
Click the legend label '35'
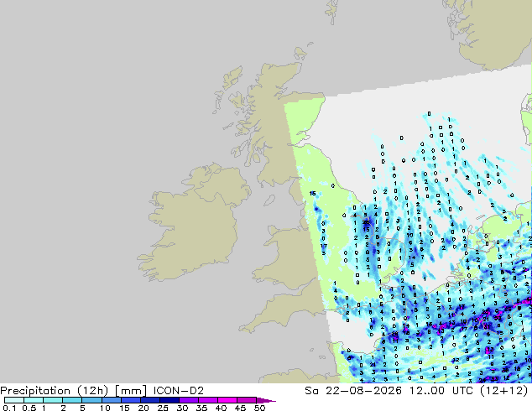tap(201, 408)
